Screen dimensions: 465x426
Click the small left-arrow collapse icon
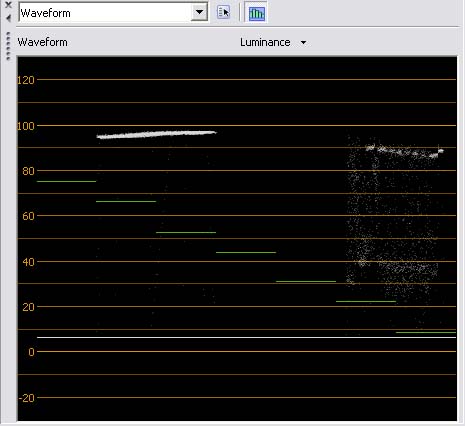coord(8,18)
